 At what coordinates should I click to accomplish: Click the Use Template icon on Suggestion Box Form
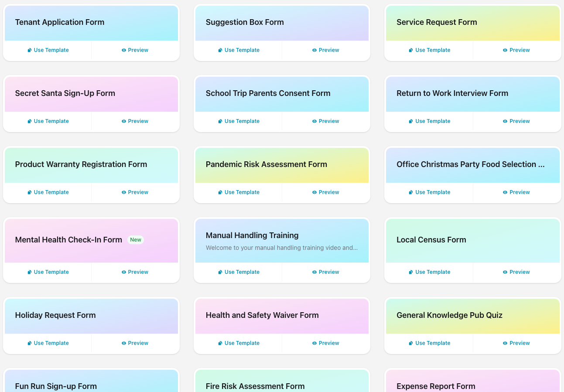(x=220, y=50)
